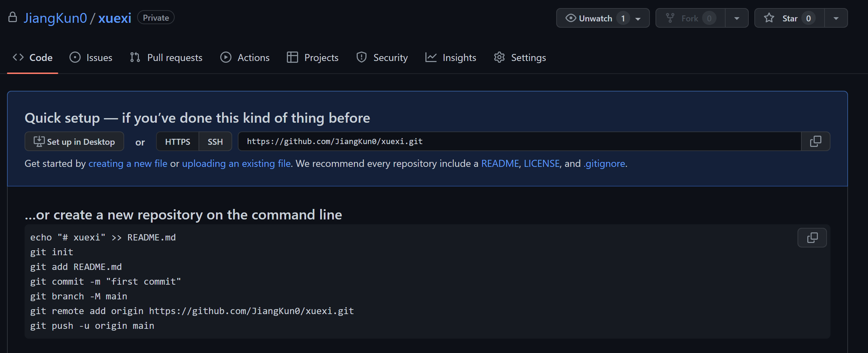Click the fork icon button
Viewport: 868px width, 353px height.
coord(670,18)
